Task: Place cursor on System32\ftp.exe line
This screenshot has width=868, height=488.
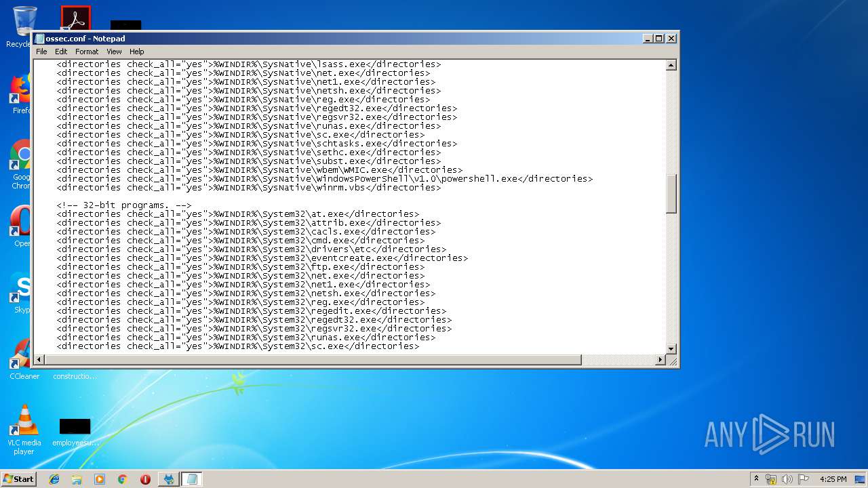Action: 241,267
